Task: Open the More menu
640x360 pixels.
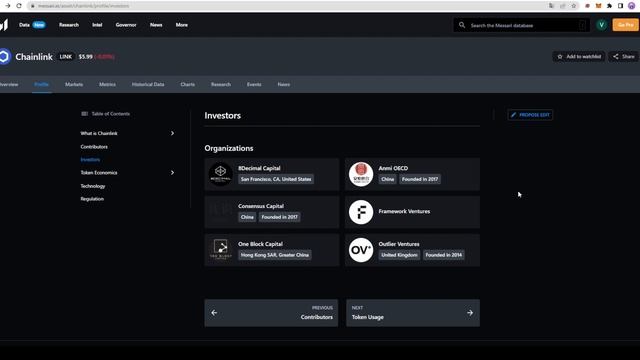Action: click(x=182, y=25)
